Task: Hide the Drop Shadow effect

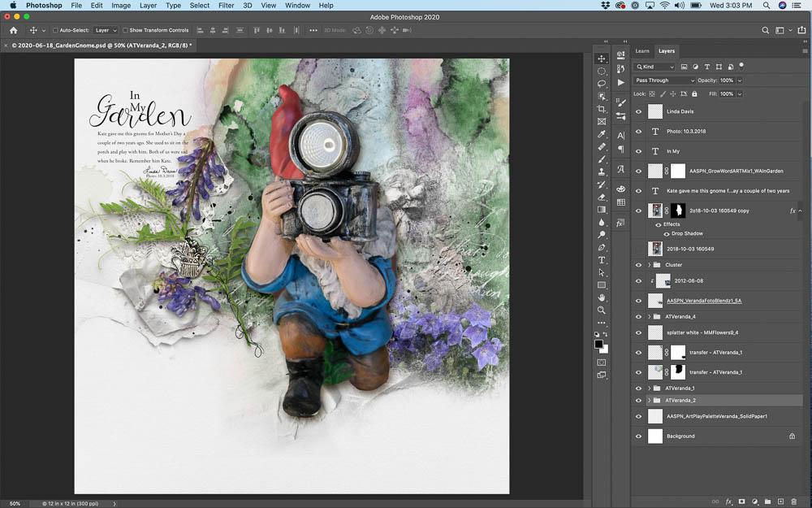Action: click(667, 234)
